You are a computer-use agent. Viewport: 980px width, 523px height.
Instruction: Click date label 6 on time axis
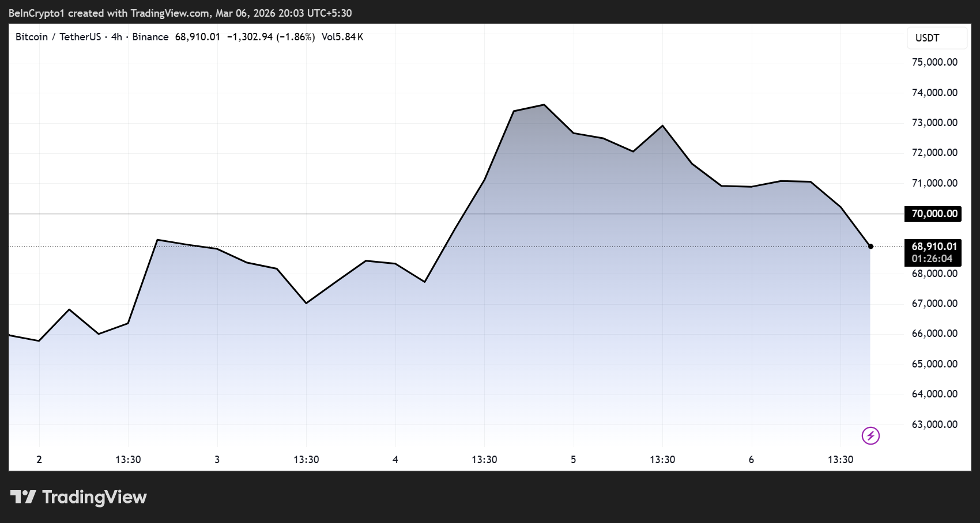click(x=751, y=460)
